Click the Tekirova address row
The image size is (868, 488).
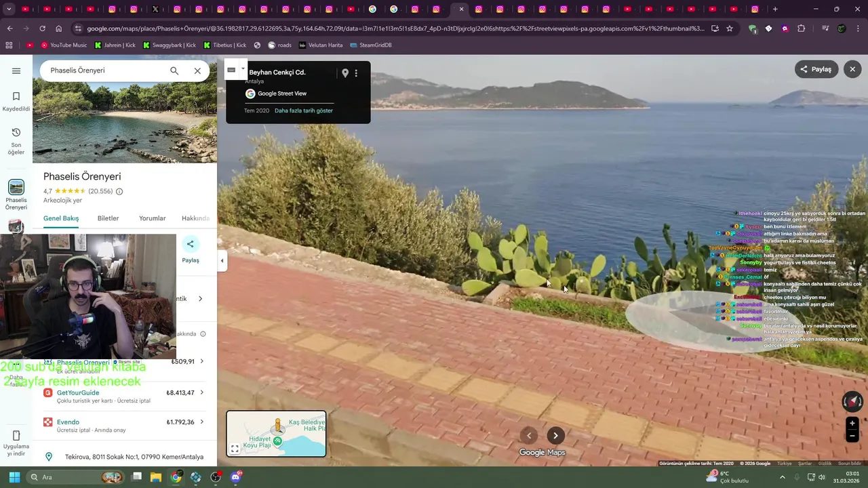pyautogui.click(x=125, y=457)
